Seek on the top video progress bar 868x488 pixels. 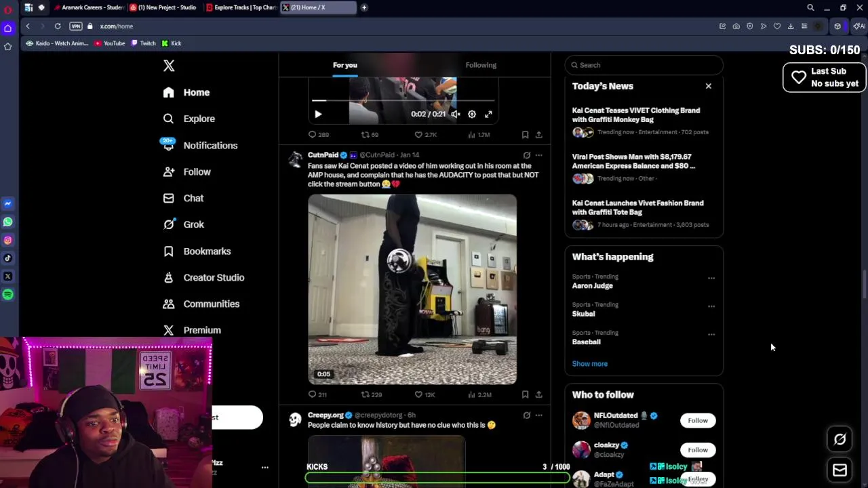click(403, 100)
